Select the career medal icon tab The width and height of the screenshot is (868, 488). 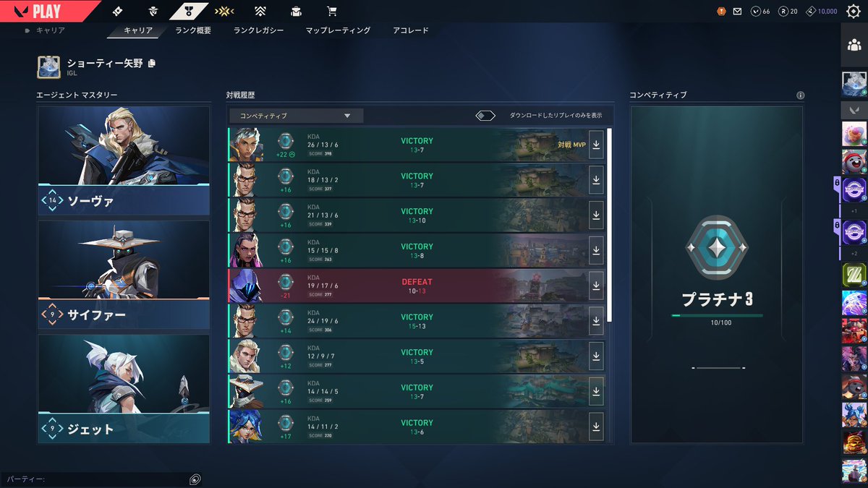click(x=190, y=11)
